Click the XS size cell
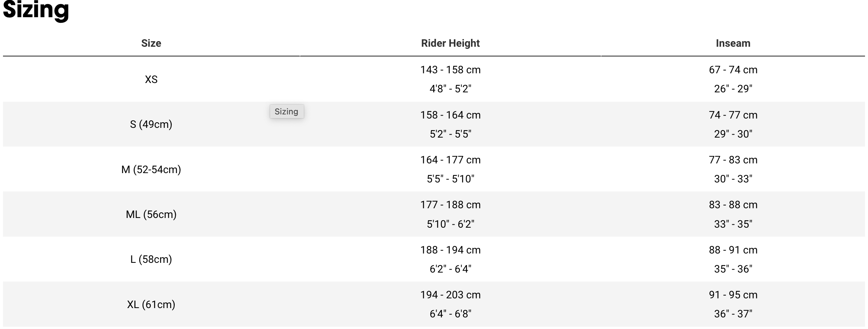This screenshot has height=329, width=868. (151, 79)
